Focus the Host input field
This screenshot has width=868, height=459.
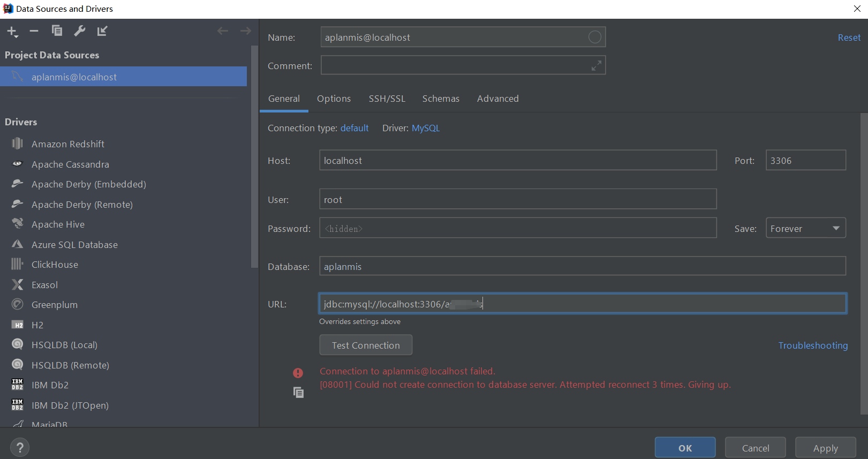518,160
